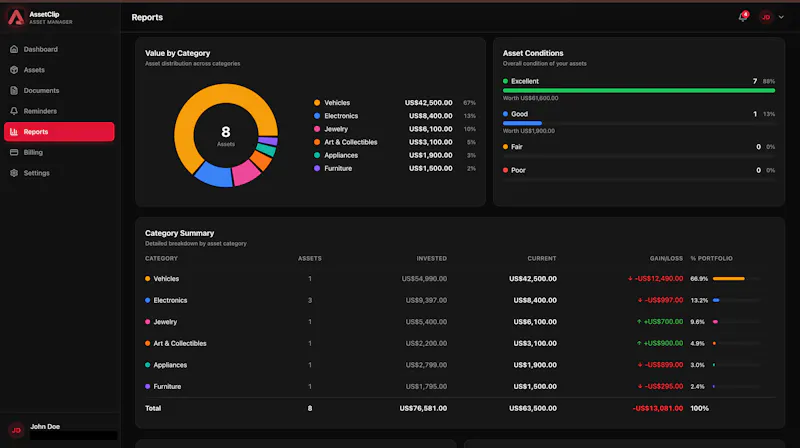Viewport: 800px width, 448px height.
Task: Open the Documents section
Action: click(59, 90)
